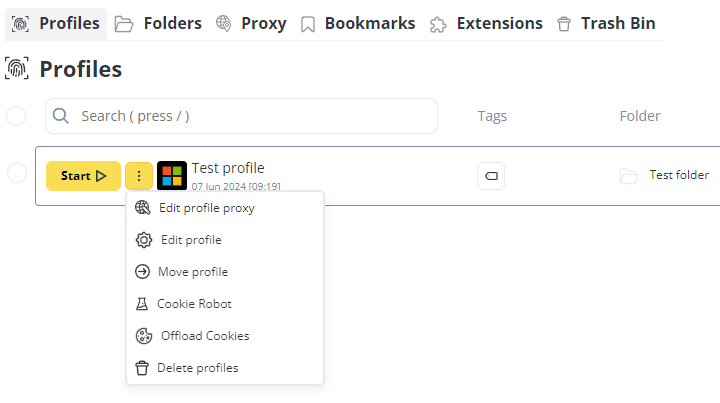Click the cookie icon beside Offload Cookies
This screenshot has height=403, width=720.
144,336
